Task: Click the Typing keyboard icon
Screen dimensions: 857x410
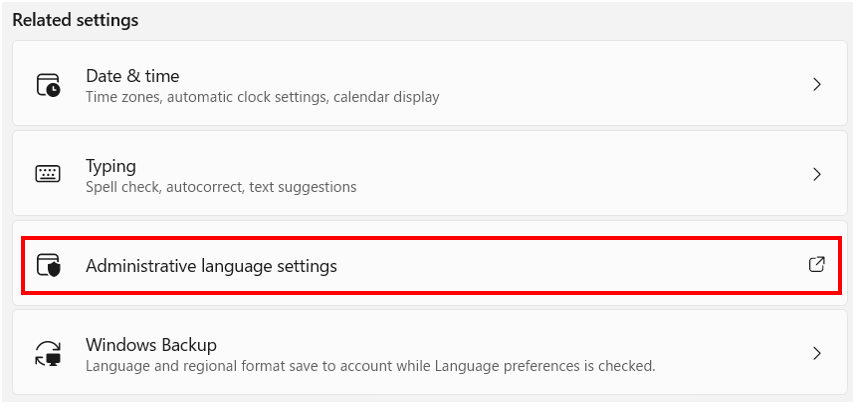Action: pos(48,175)
